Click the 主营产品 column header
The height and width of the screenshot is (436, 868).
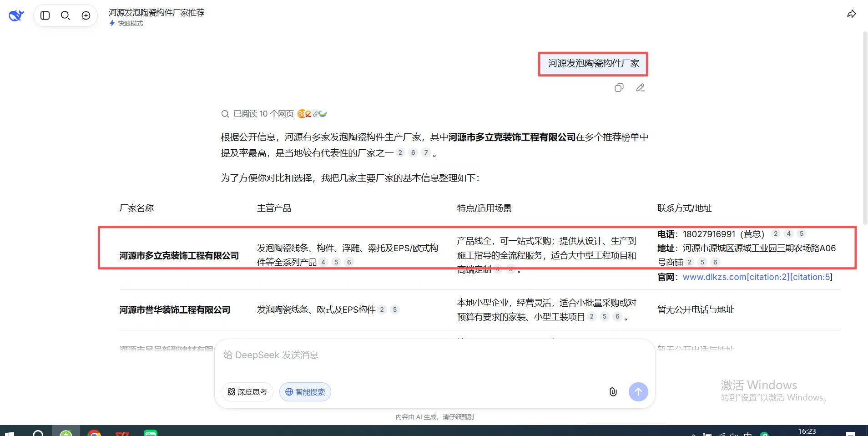(x=274, y=208)
